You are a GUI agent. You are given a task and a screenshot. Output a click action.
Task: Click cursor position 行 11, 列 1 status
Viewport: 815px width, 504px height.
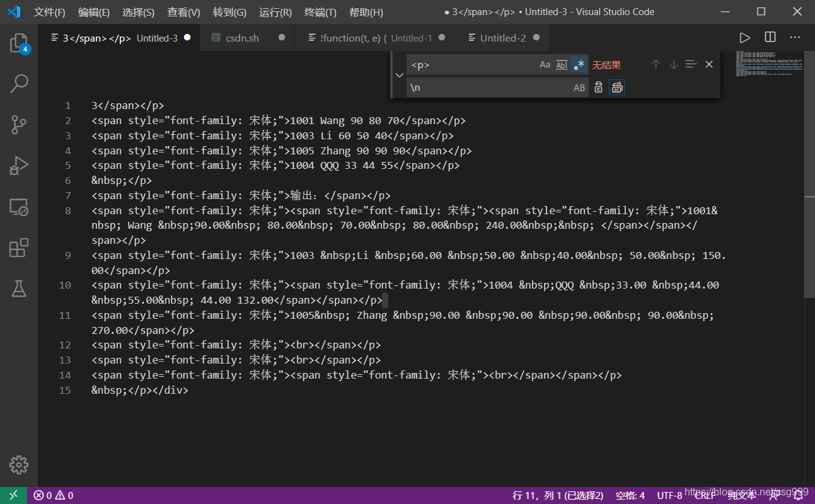click(558, 495)
